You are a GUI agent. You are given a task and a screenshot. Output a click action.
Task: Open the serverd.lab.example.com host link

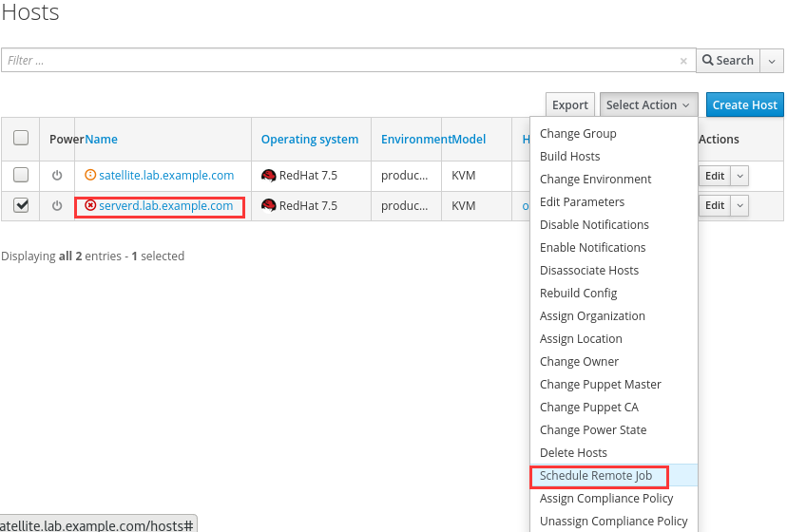165,206
